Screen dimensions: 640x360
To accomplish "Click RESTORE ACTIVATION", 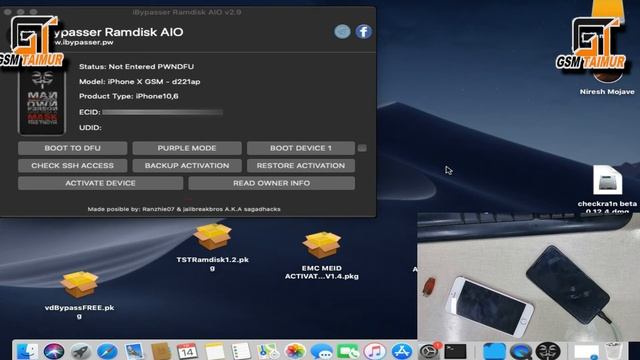I will [301, 166].
